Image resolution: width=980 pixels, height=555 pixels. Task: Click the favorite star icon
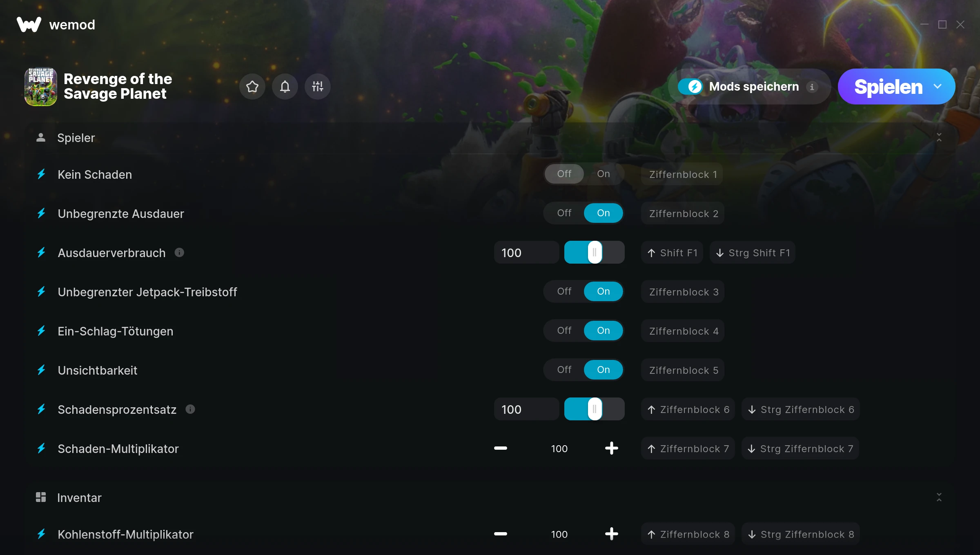(252, 87)
